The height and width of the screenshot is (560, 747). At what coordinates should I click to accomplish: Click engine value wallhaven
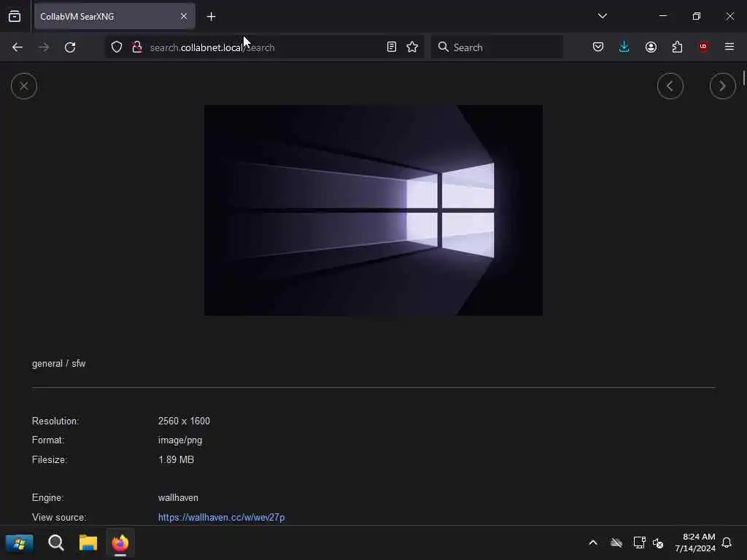[178, 497]
